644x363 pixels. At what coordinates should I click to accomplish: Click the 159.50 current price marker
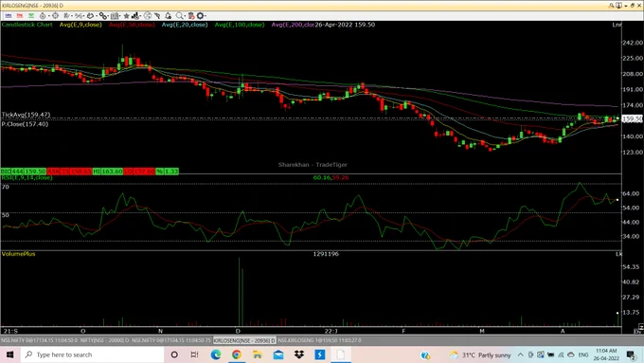(x=632, y=118)
